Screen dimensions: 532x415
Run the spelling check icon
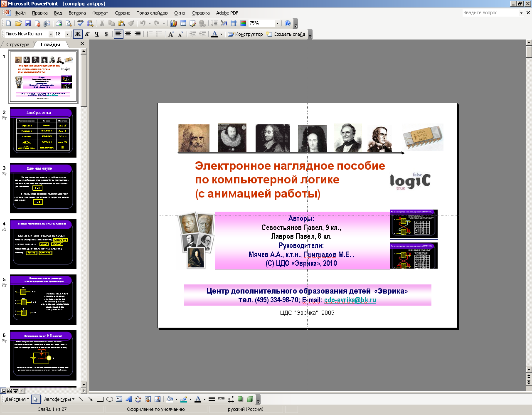tap(80, 23)
